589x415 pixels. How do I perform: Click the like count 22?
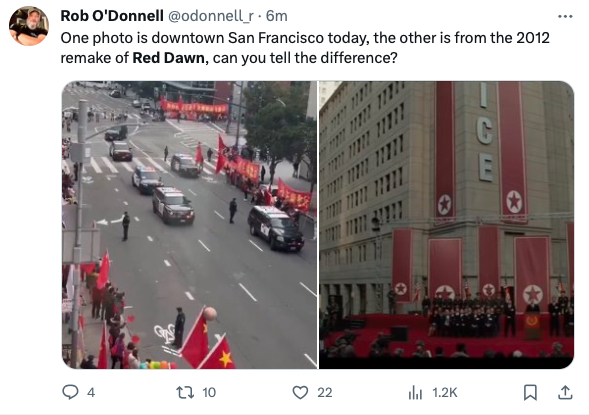coord(325,393)
